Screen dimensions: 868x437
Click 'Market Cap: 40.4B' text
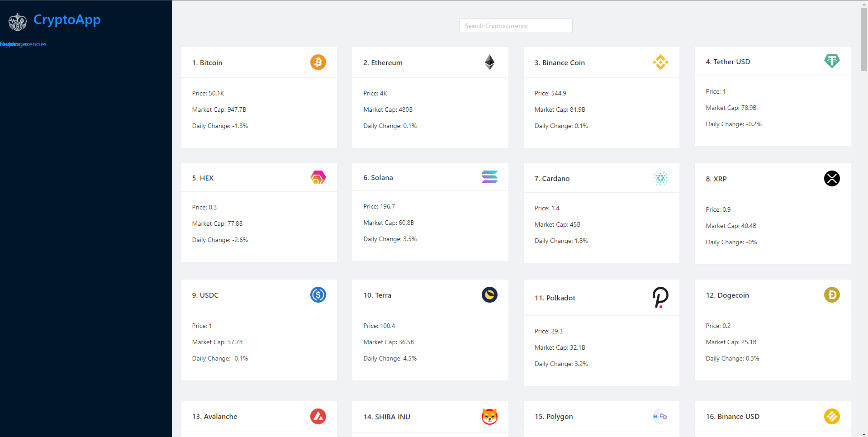(x=731, y=226)
